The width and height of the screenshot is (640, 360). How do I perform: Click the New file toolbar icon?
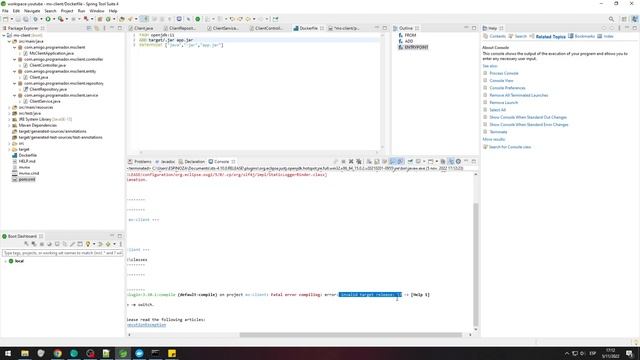(x=5, y=19)
